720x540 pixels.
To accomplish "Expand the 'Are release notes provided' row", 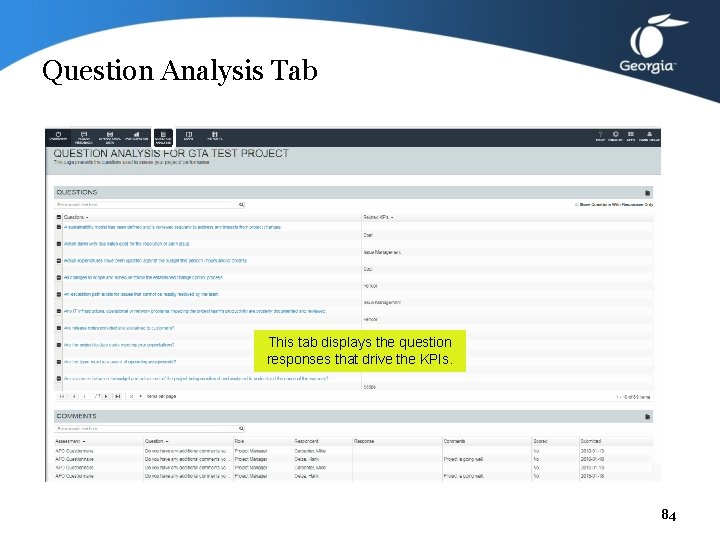I will 59,328.
